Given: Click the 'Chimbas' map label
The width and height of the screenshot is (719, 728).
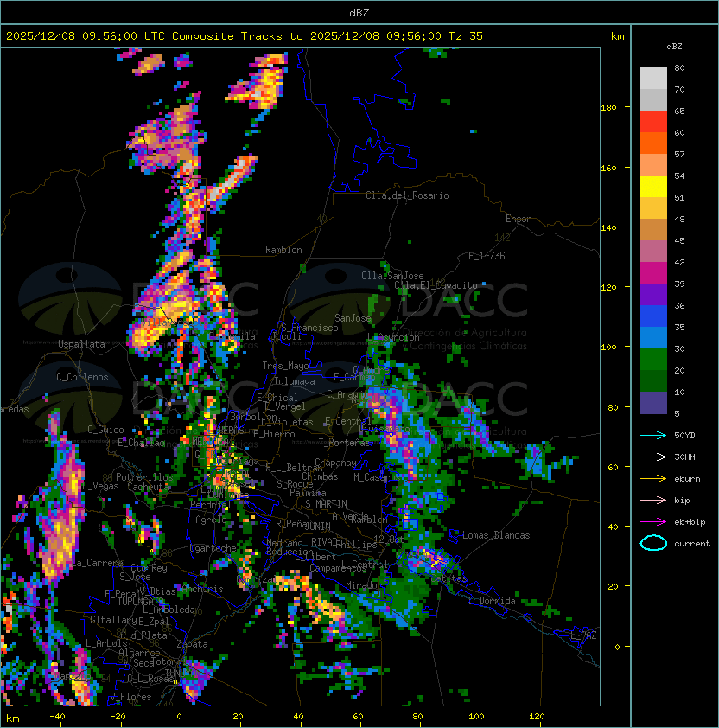Looking at the screenshot, I should 320,476.
